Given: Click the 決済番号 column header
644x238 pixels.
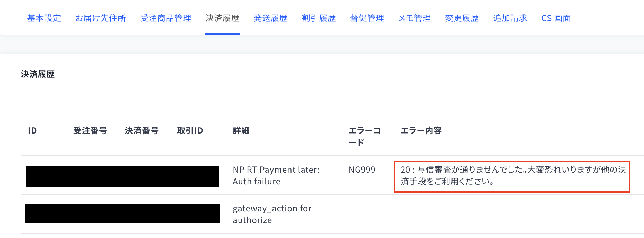Looking at the screenshot, I should point(142,131).
